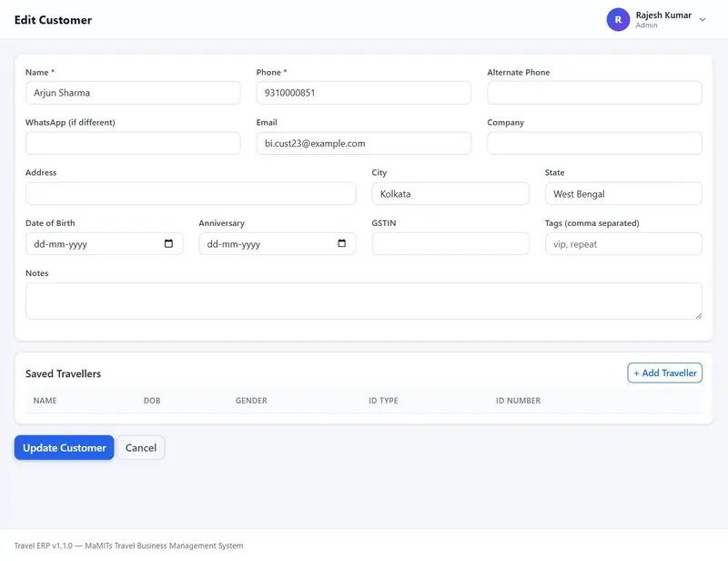
Task: Edit the Email input field
Action: 363,143
